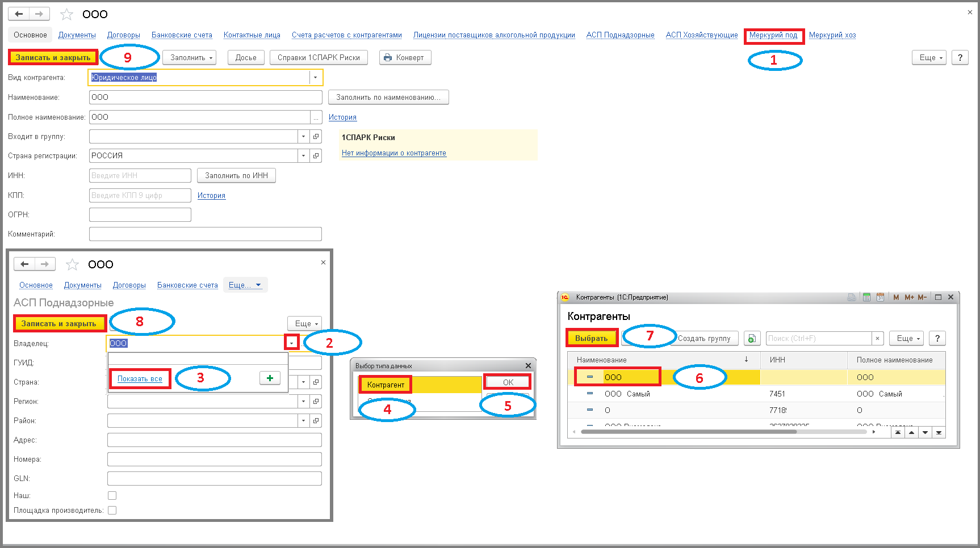Open the Входит в группу field in new window

pos(316,136)
